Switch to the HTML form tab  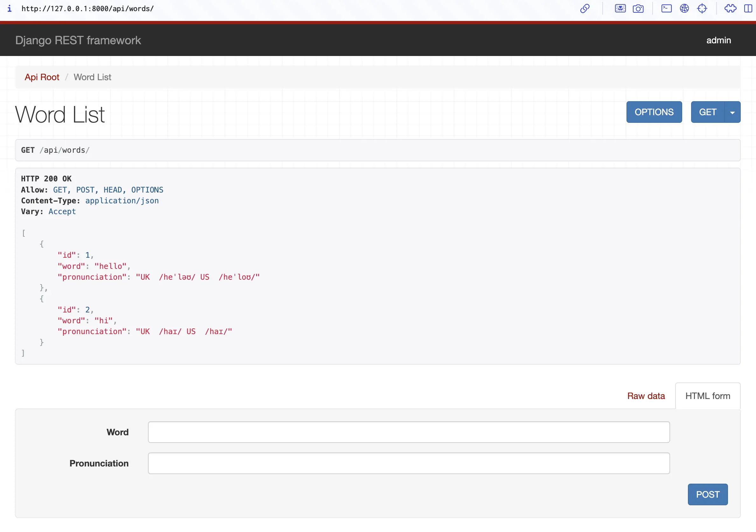[x=708, y=396]
